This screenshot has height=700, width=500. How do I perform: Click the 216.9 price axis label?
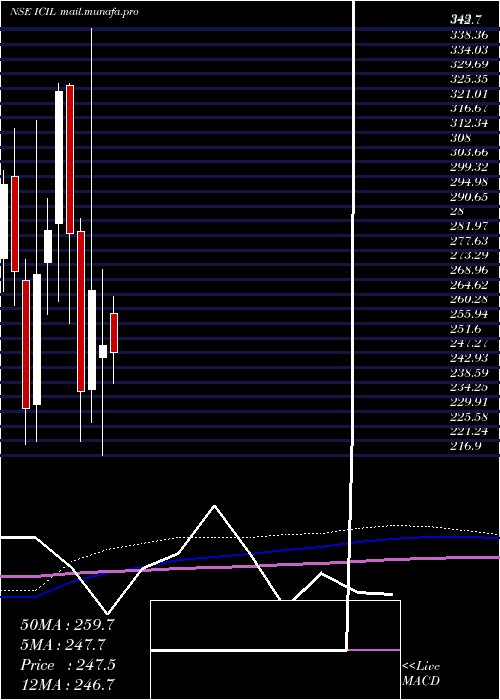click(465, 446)
